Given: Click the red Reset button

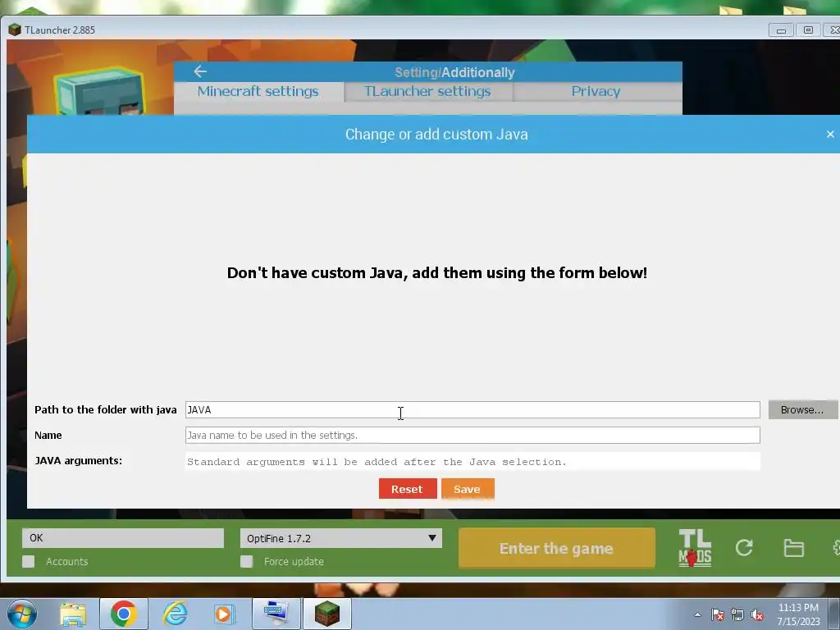Looking at the screenshot, I should pos(407,489).
